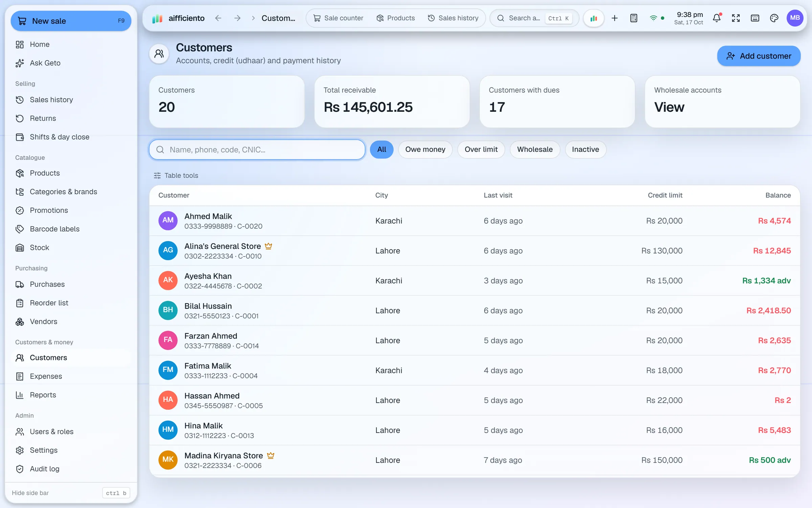Click the MB user avatar
Viewport: 812px width, 508px height.
795,18
